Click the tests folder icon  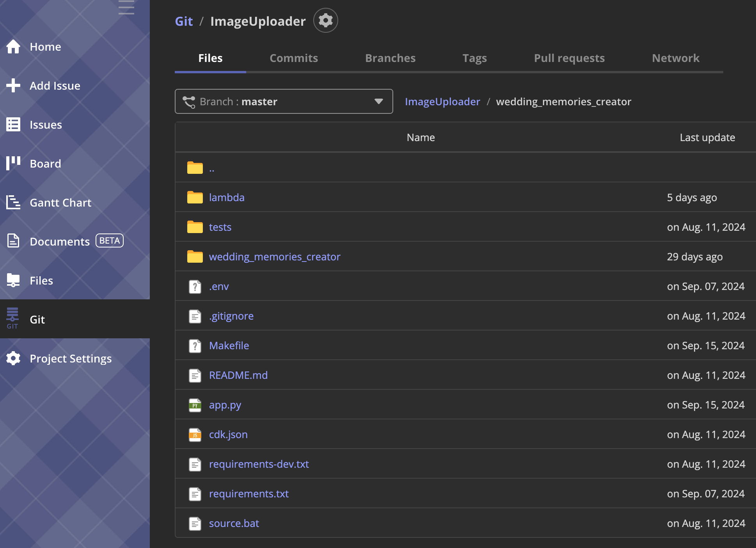point(195,227)
